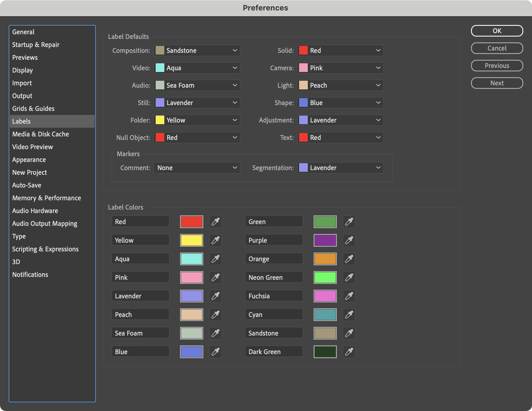The height and width of the screenshot is (411, 532).
Task: Click the Previous button
Action: point(497,66)
